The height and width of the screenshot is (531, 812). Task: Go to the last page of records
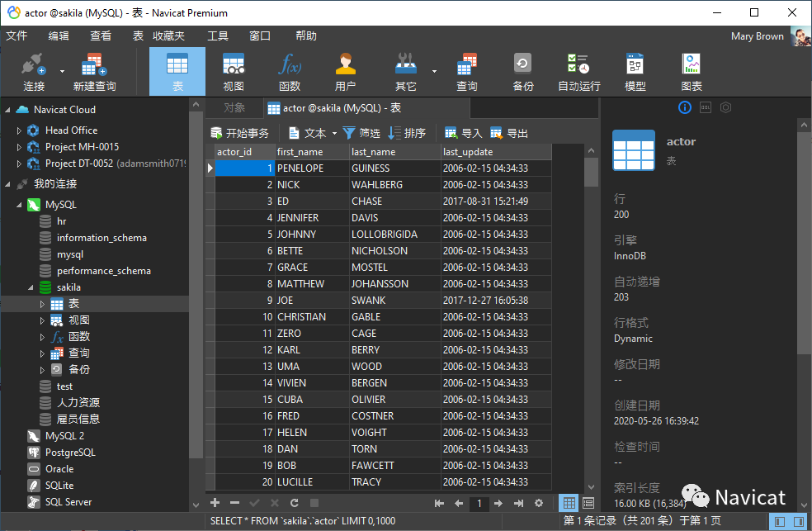point(518,503)
